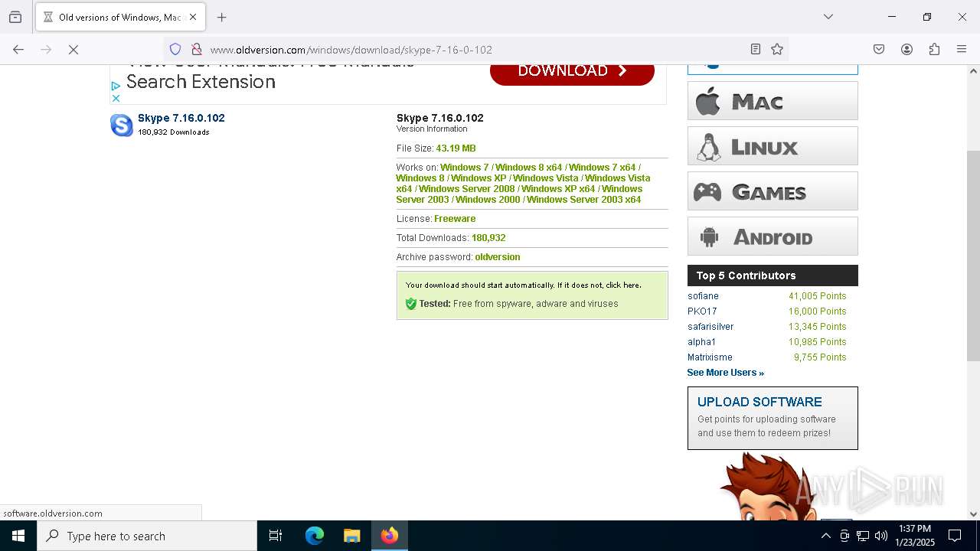Screen dimensions: 980x551
Task: Open the notifications action center
Action: pos(955,536)
